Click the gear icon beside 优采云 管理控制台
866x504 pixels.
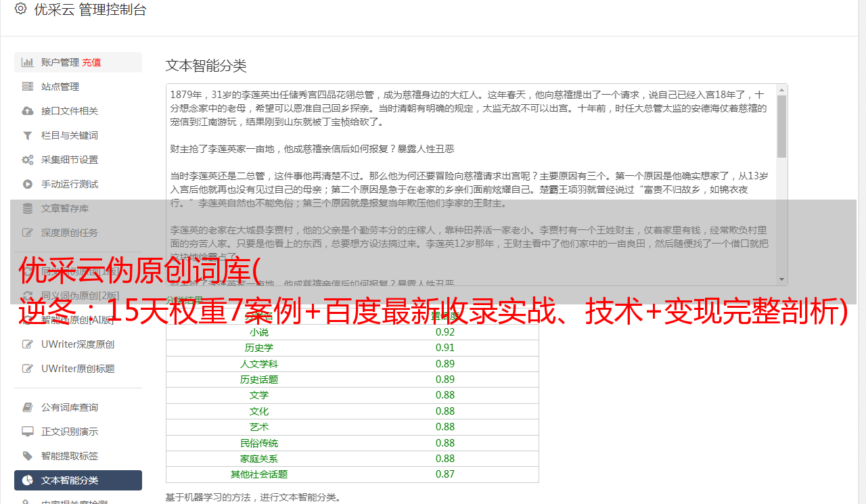[x=20, y=9]
